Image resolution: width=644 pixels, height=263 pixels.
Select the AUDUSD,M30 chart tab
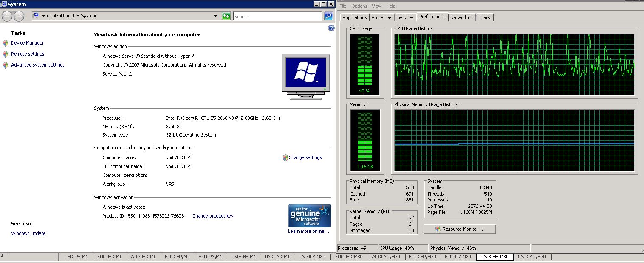pyautogui.click(x=386, y=257)
